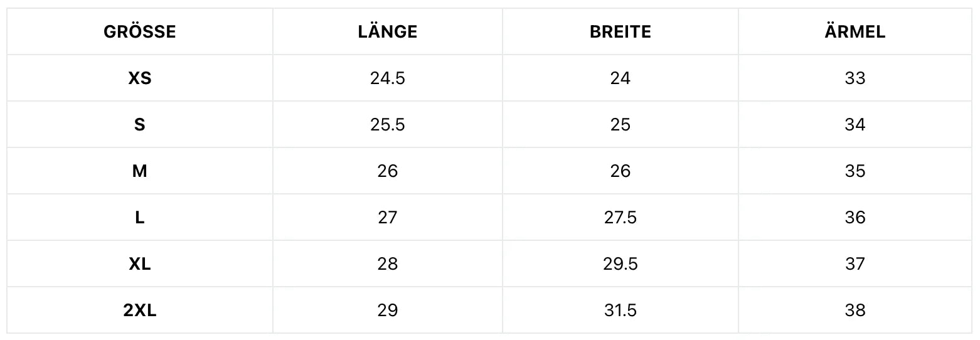Screen dimensions: 980x340
Task: Click the length value 29 for 2XL
Action: [x=388, y=311]
